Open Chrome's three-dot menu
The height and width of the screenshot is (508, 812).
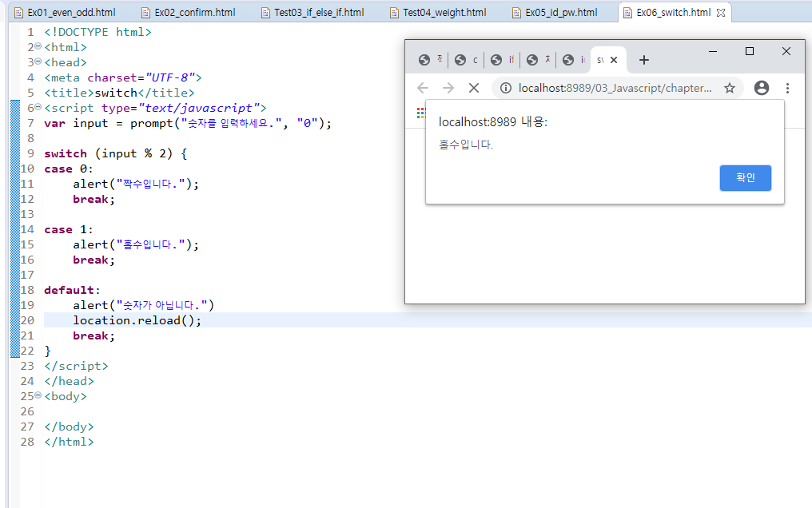[x=787, y=88]
